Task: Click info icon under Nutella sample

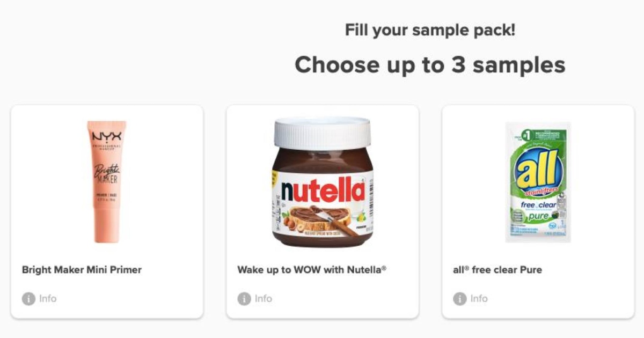Action: click(x=244, y=299)
